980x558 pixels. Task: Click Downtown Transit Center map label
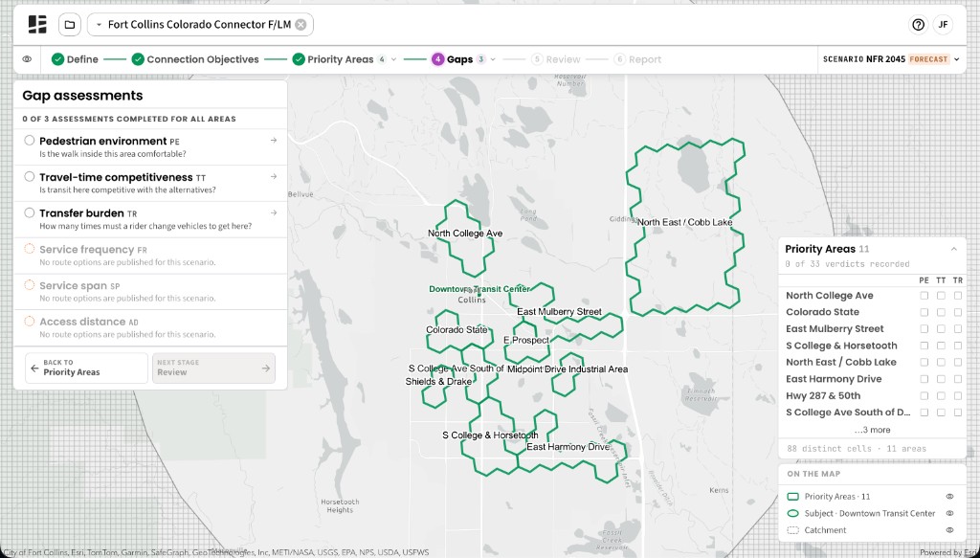[x=479, y=289]
